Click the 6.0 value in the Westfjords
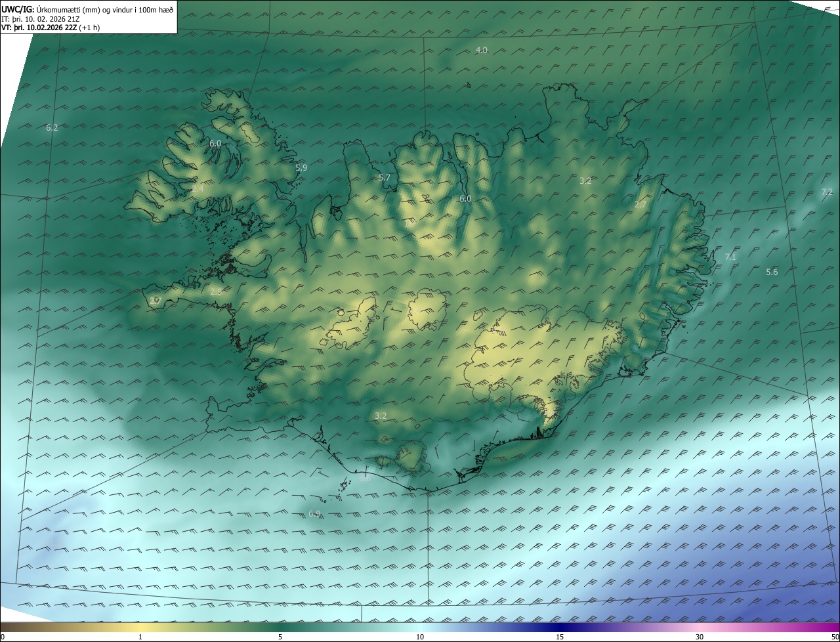This screenshot has width=840, height=642. (x=215, y=143)
